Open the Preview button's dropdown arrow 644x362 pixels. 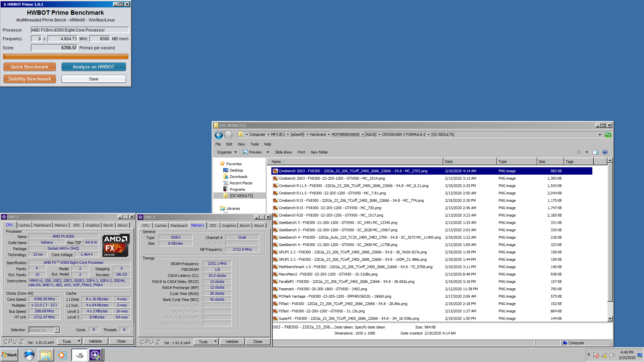click(268, 152)
